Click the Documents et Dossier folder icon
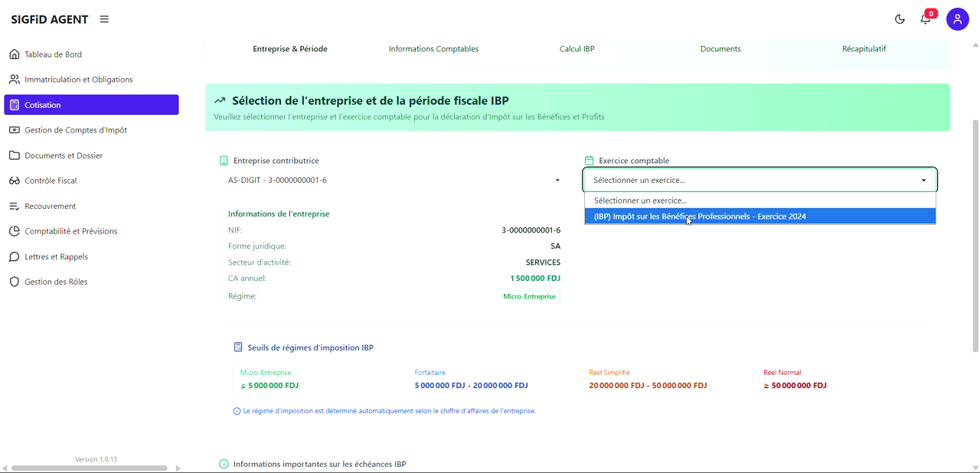This screenshot has height=473, width=980. click(13, 155)
